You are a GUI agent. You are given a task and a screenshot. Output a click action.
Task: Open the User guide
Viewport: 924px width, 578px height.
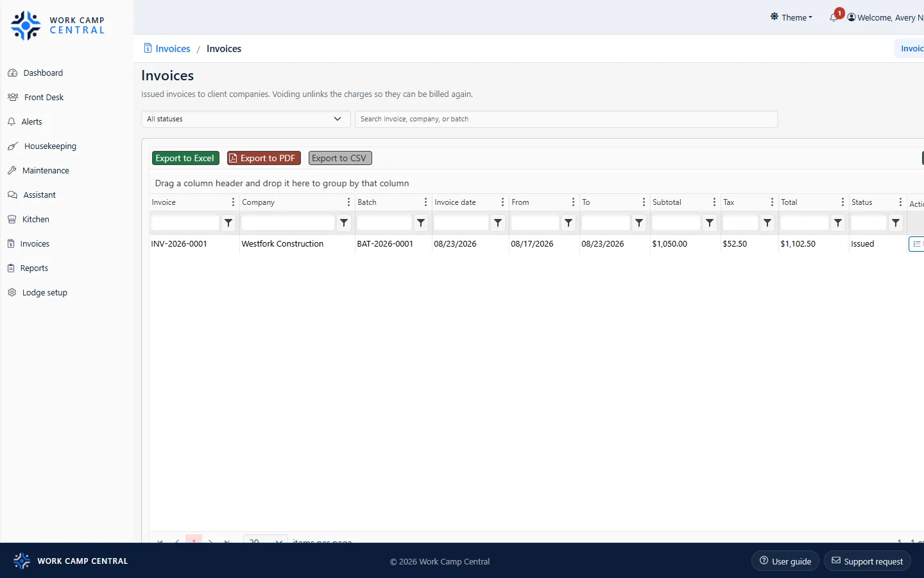785,561
